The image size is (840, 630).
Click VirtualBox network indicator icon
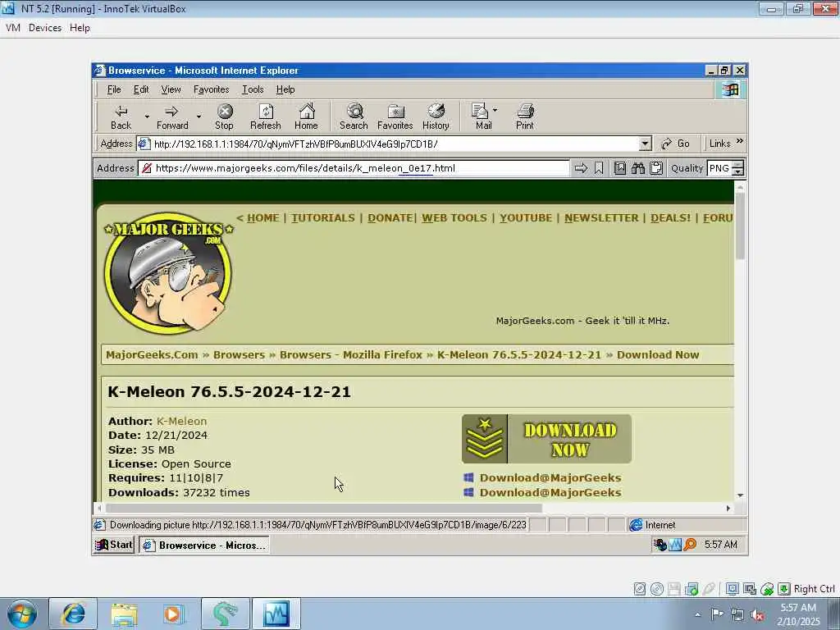click(x=691, y=589)
